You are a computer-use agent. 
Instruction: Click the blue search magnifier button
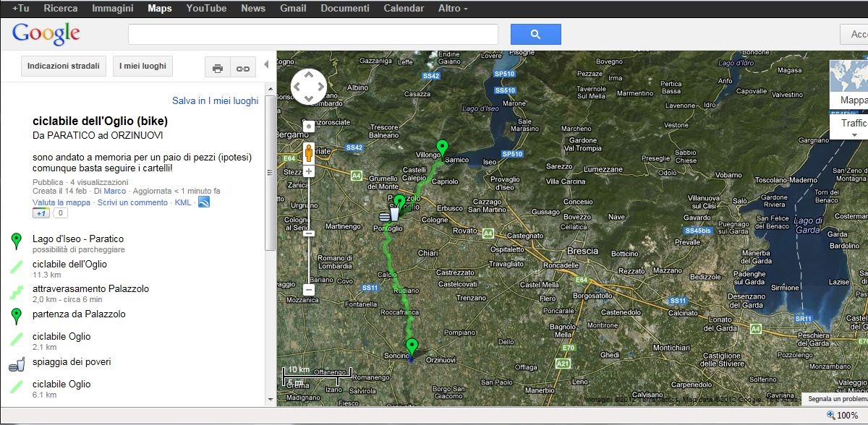click(535, 34)
